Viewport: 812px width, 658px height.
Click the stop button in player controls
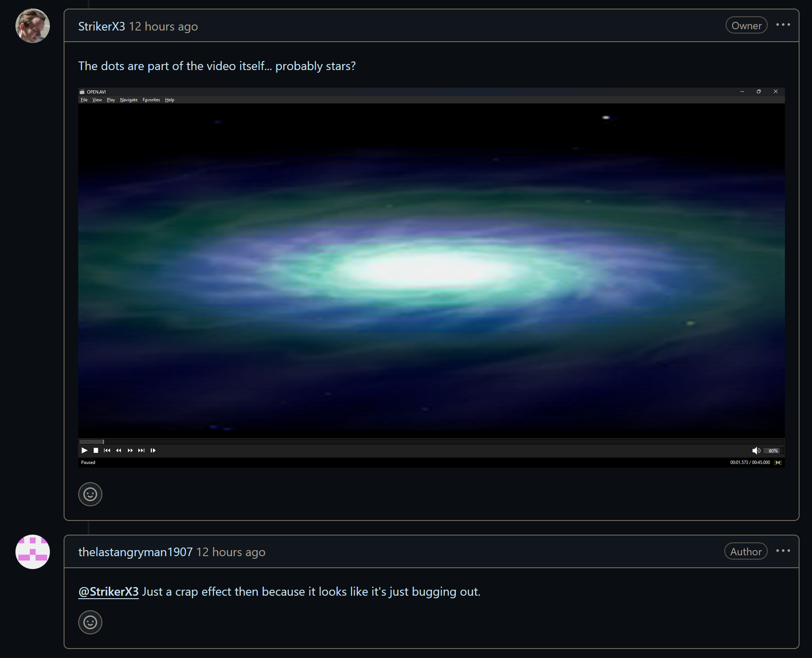pyautogui.click(x=96, y=450)
